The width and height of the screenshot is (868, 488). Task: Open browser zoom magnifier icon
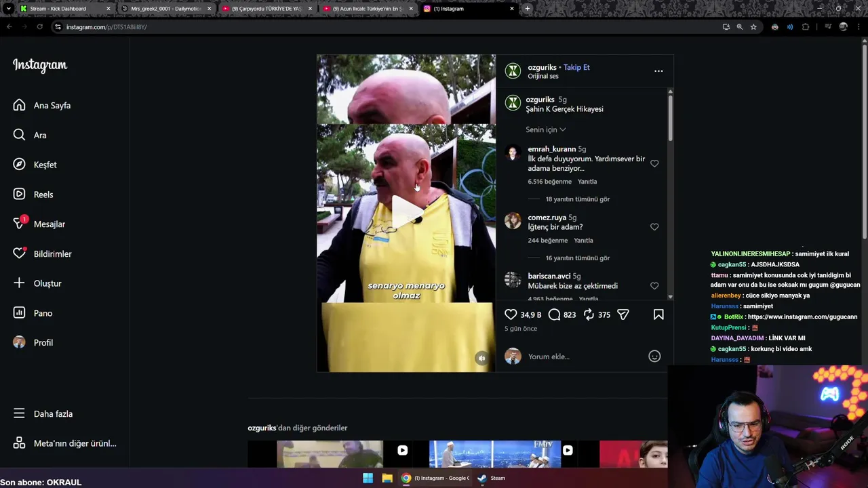tap(739, 27)
